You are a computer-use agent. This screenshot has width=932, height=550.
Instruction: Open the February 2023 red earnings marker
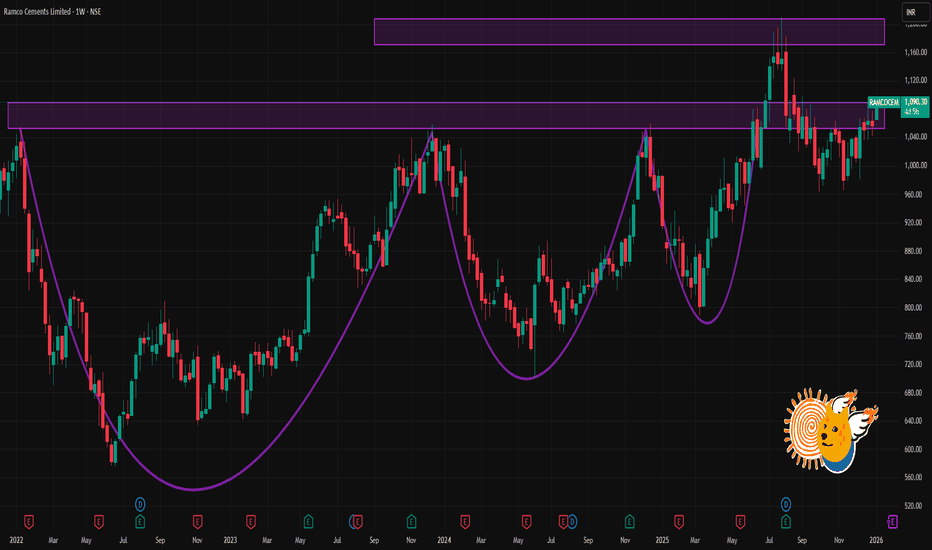point(251,522)
